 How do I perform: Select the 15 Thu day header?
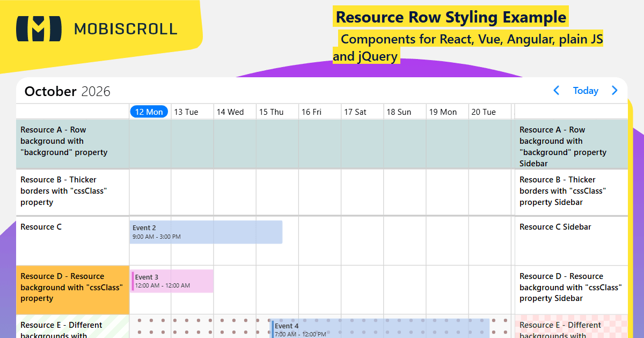tap(272, 112)
